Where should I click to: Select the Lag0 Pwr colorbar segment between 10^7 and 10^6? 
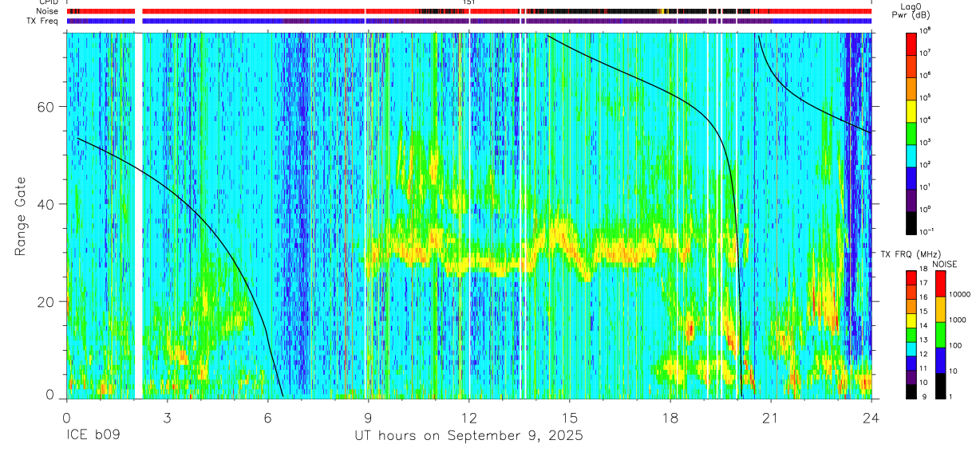[x=911, y=65]
